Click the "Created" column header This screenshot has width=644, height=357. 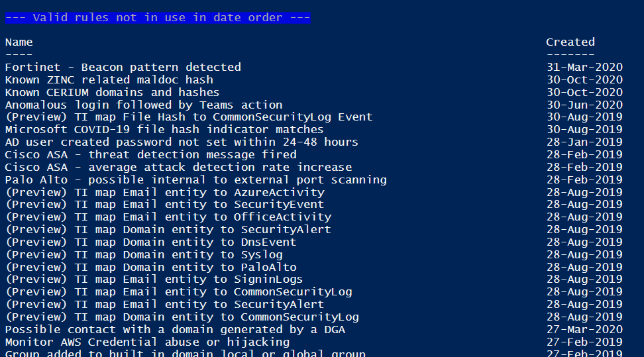click(570, 42)
